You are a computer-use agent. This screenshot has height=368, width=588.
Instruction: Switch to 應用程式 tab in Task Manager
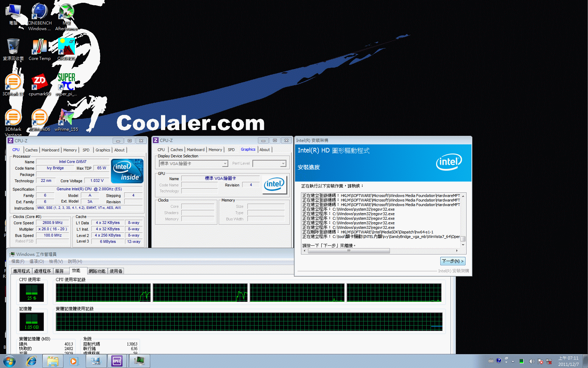click(22, 271)
